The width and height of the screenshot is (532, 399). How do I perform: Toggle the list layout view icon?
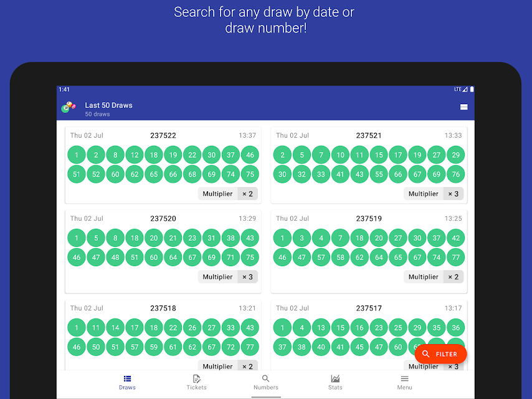tap(463, 107)
